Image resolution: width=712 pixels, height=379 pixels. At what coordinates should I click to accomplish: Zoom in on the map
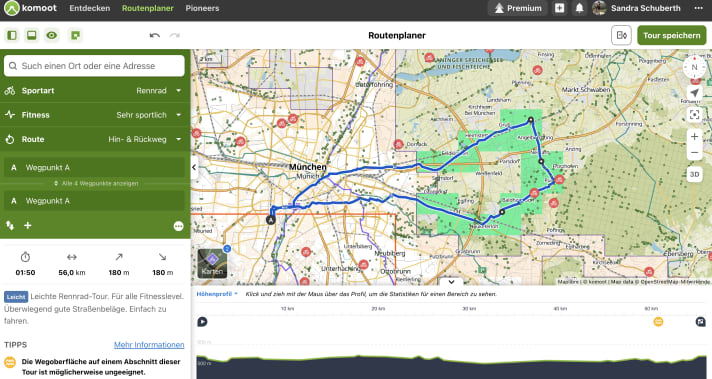(x=694, y=137)
